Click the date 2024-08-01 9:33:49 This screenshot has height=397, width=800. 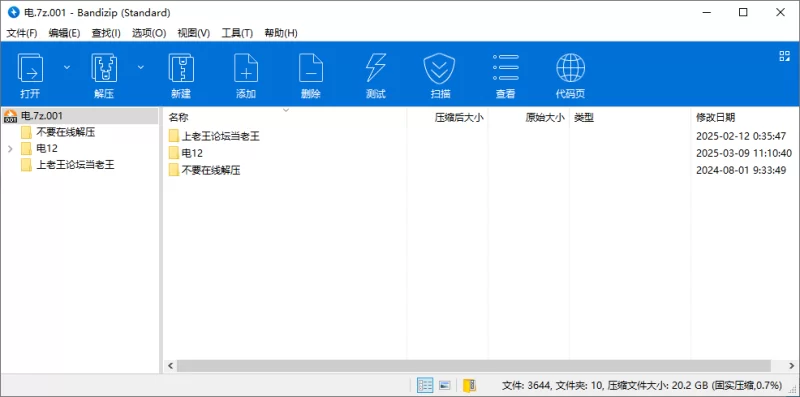[741, 170]
